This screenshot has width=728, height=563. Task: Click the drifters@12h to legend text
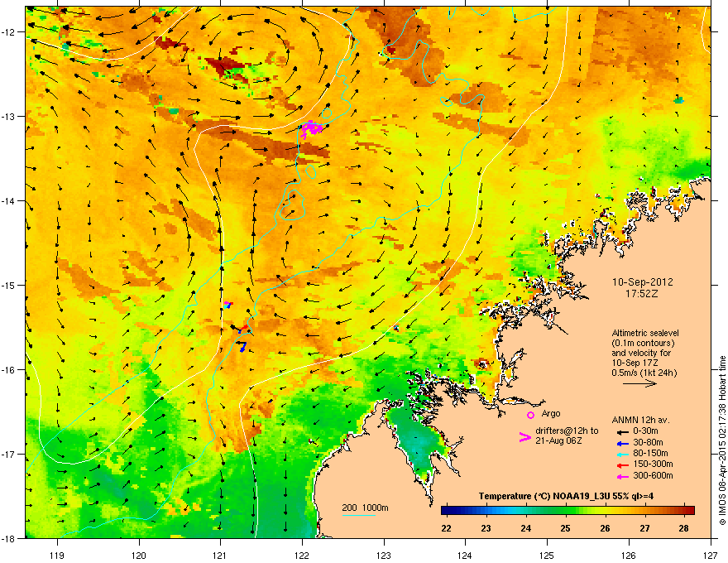click(x=567, y=431)
